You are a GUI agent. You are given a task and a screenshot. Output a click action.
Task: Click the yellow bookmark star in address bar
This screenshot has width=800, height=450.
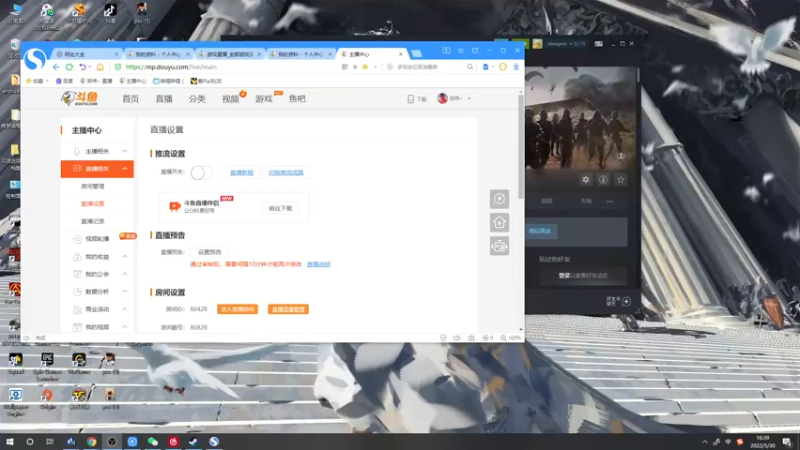(x=365, y=67)
